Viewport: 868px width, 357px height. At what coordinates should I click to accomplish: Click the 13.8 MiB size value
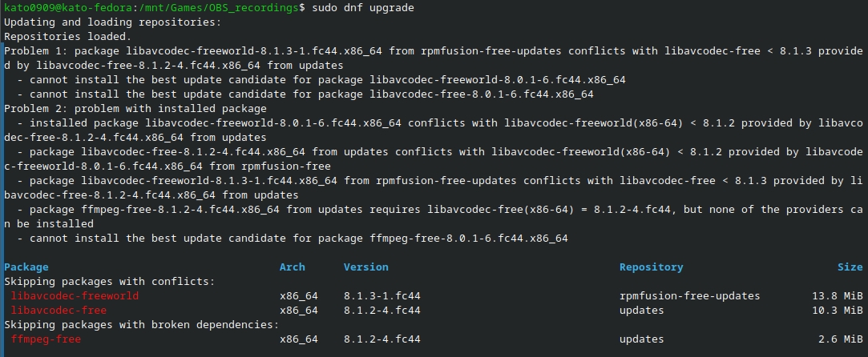pyautogui.click(x=838, y=296)
